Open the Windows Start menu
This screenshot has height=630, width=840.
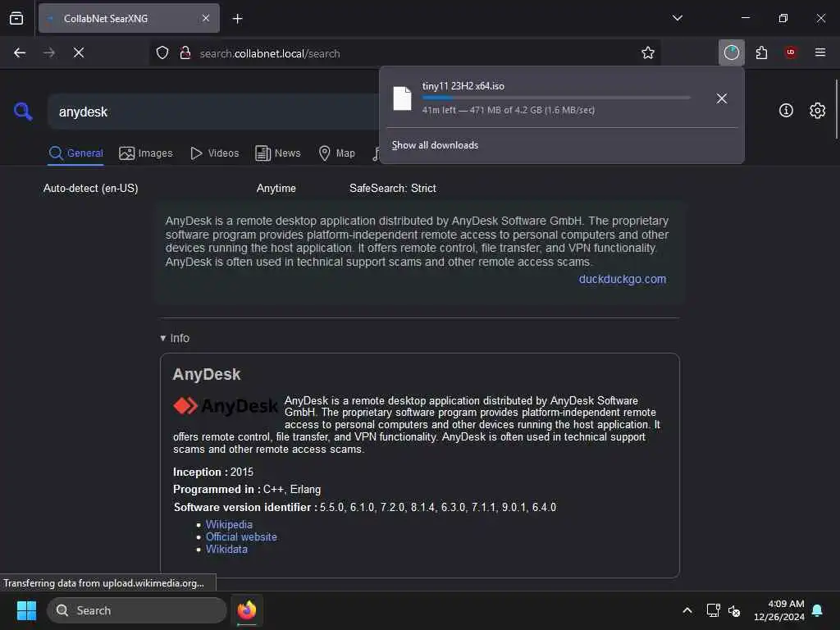tap(26, 610)
